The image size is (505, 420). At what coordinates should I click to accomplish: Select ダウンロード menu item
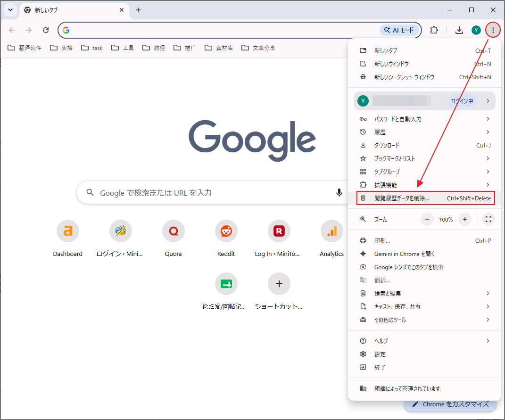coord(425,145)
